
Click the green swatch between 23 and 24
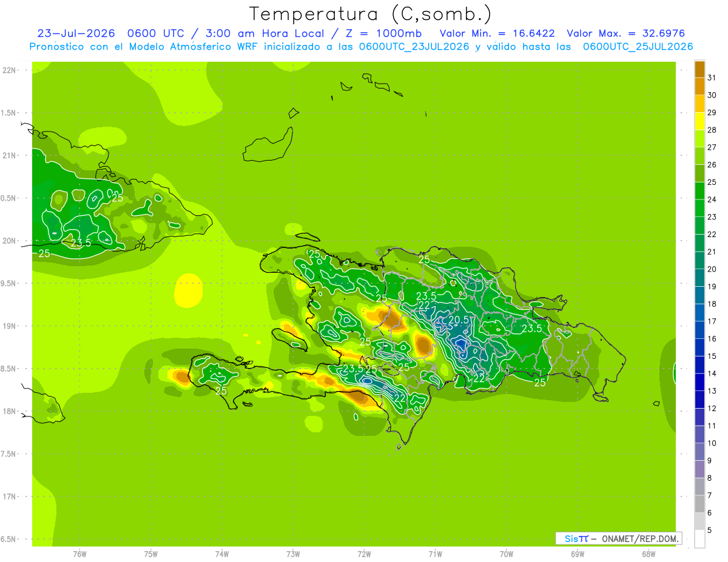coord(699,209)
